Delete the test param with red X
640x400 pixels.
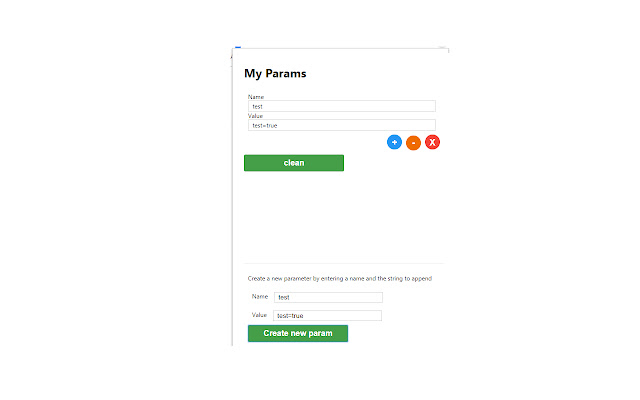coord(432,142)
